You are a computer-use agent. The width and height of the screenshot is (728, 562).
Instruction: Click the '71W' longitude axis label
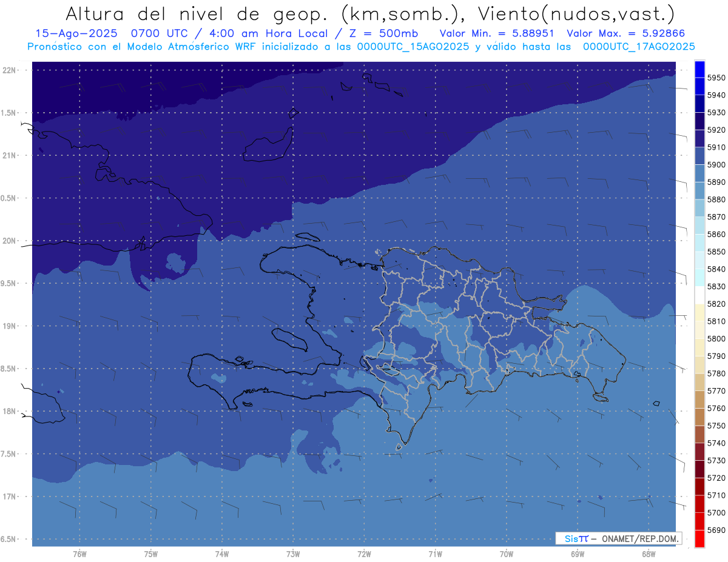(435, 554)
